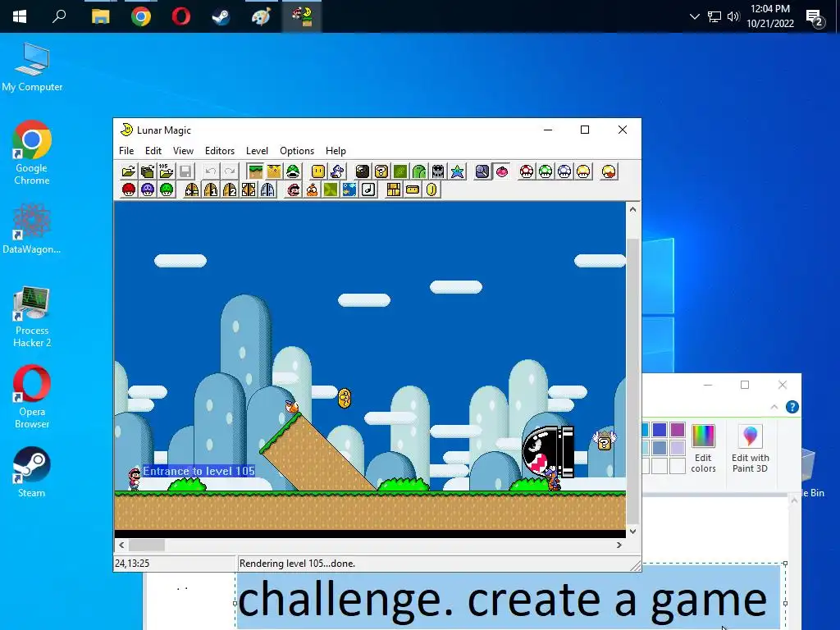Screen dimensions: 840x630
Task: Show hidden system tray icons chevron
Action: tap(694, 16)
